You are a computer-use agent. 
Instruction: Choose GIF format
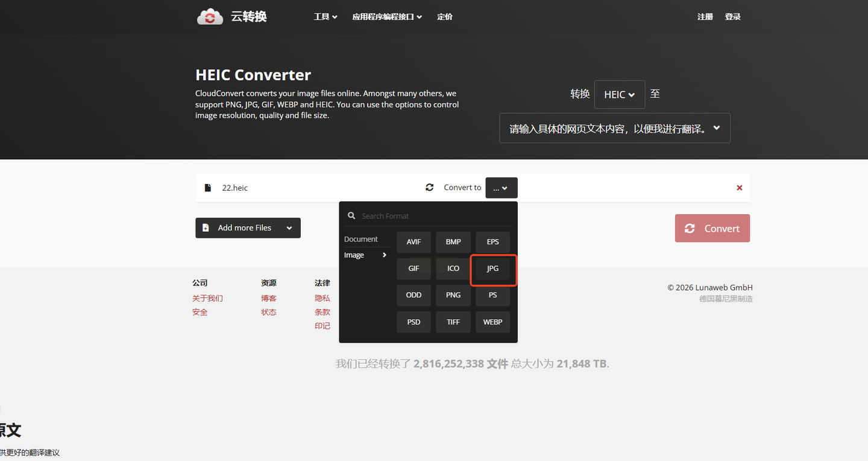(x=414, y=269)
